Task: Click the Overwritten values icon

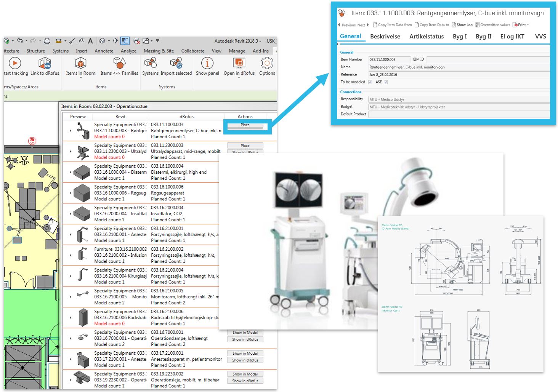Action: [x=477, y=25]
